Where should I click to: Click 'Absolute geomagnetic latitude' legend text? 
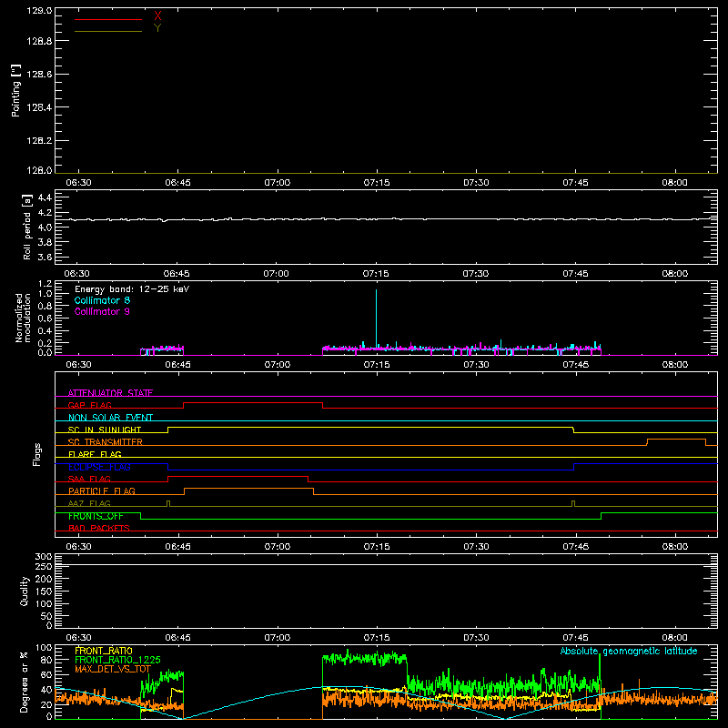pyautogui.click(x=629, y=651)
